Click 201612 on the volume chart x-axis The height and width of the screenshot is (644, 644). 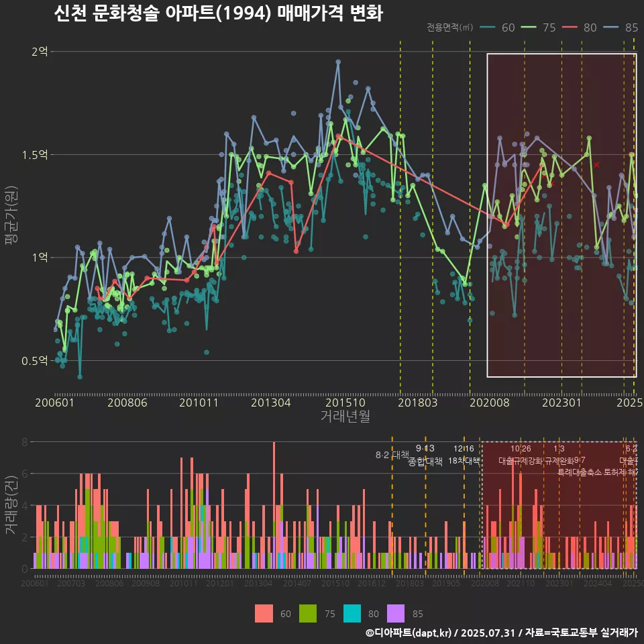click(x=372, y=583)
